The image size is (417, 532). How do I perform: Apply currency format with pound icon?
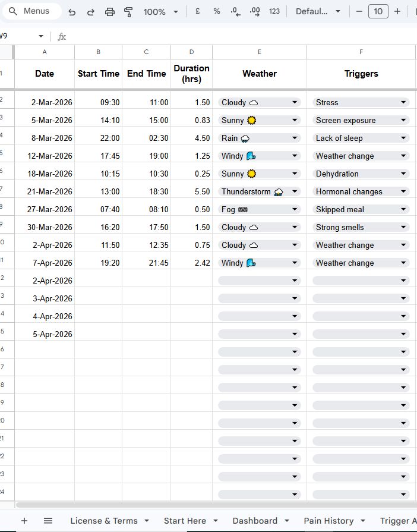click(x=197, y=11)
